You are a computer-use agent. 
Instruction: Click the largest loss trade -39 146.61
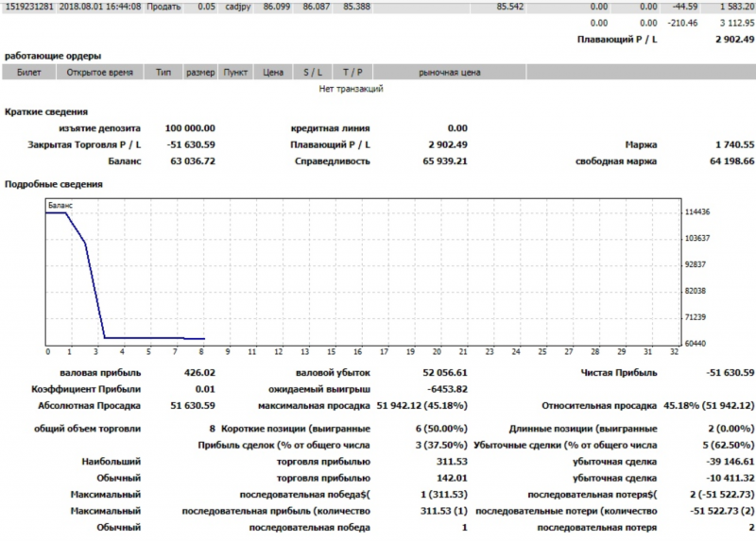(730, 462)
